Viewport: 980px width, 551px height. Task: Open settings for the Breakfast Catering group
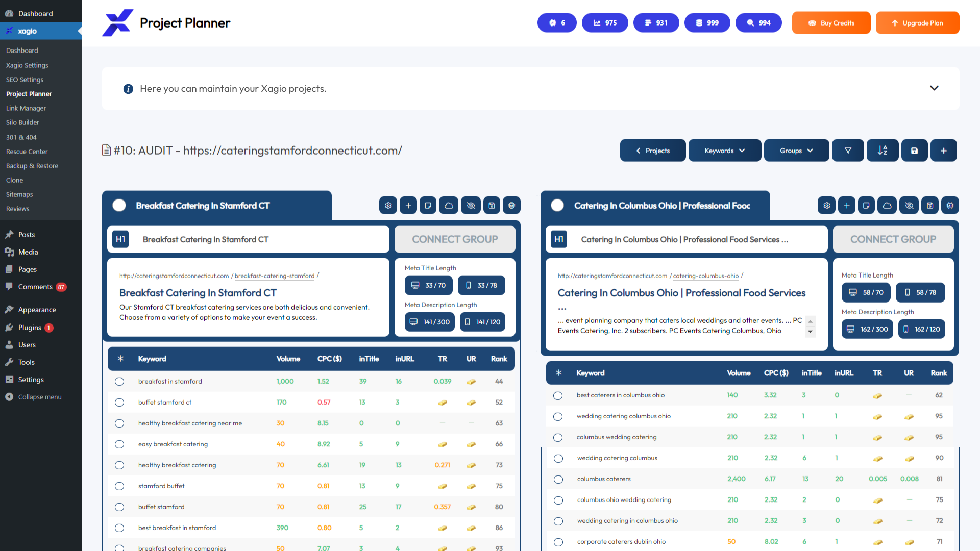click(x=388, y=205)
